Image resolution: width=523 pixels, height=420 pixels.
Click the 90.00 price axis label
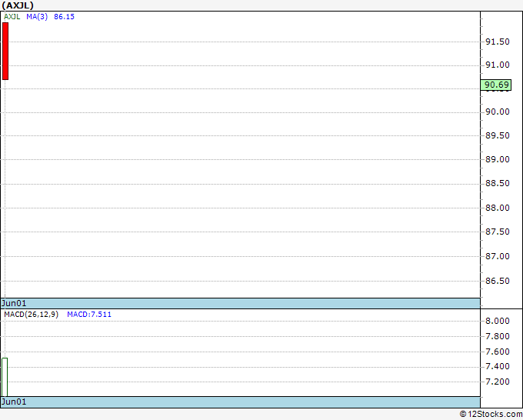[x=498, y=112]
